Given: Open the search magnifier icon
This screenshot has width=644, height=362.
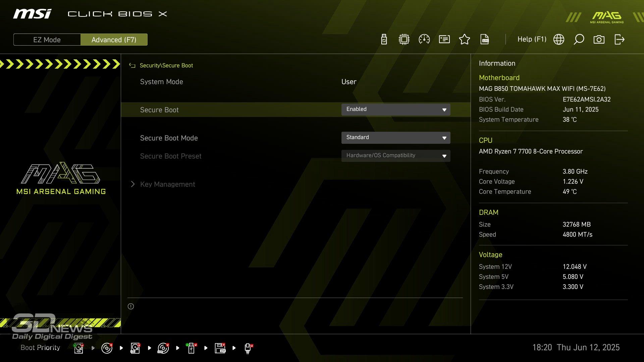Looking at the screenshot, I should pos(579,39).
